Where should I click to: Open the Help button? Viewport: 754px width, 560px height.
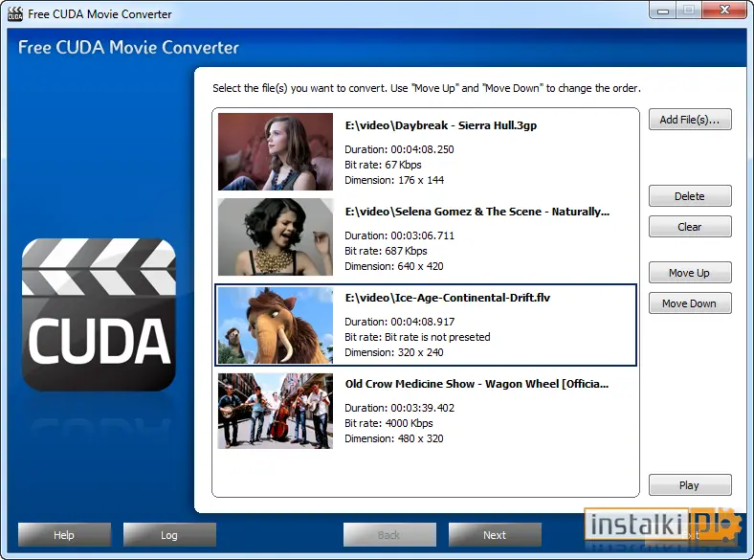coord(64,534)
